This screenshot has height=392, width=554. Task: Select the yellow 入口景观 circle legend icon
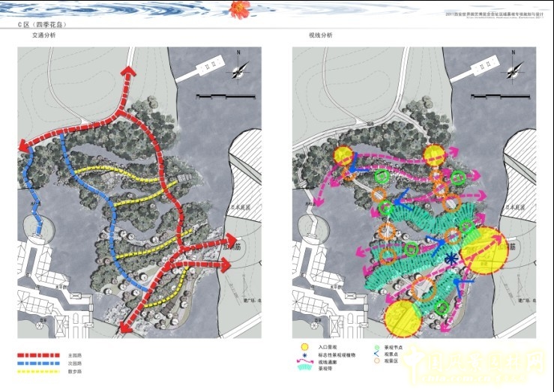point(304,348)
